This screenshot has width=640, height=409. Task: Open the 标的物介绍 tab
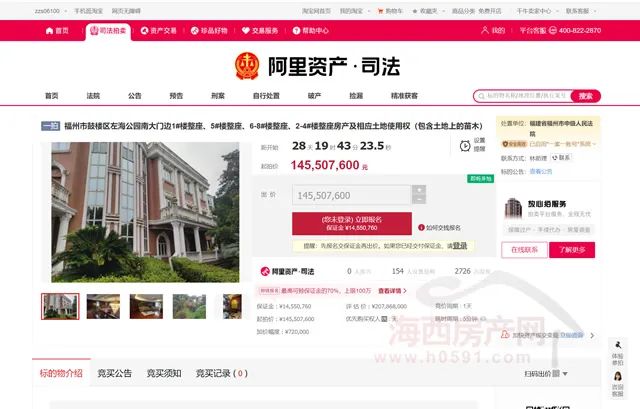coord(61,373)
